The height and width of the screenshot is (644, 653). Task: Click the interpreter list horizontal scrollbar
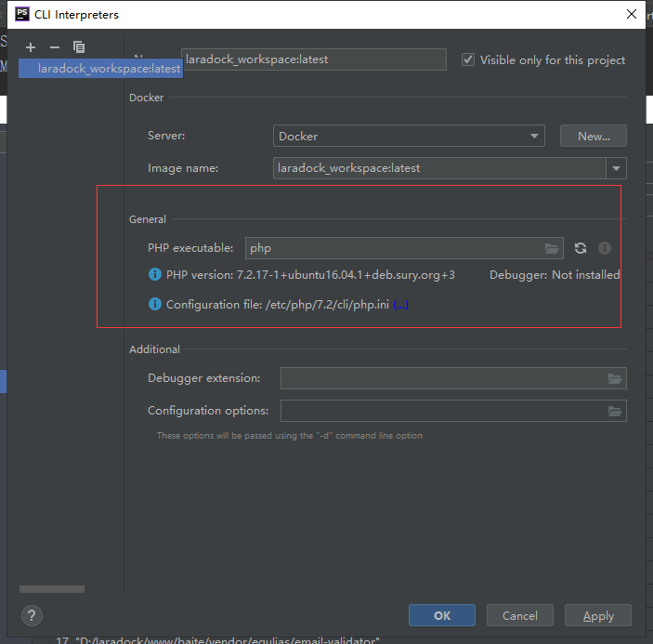point(51,589)
